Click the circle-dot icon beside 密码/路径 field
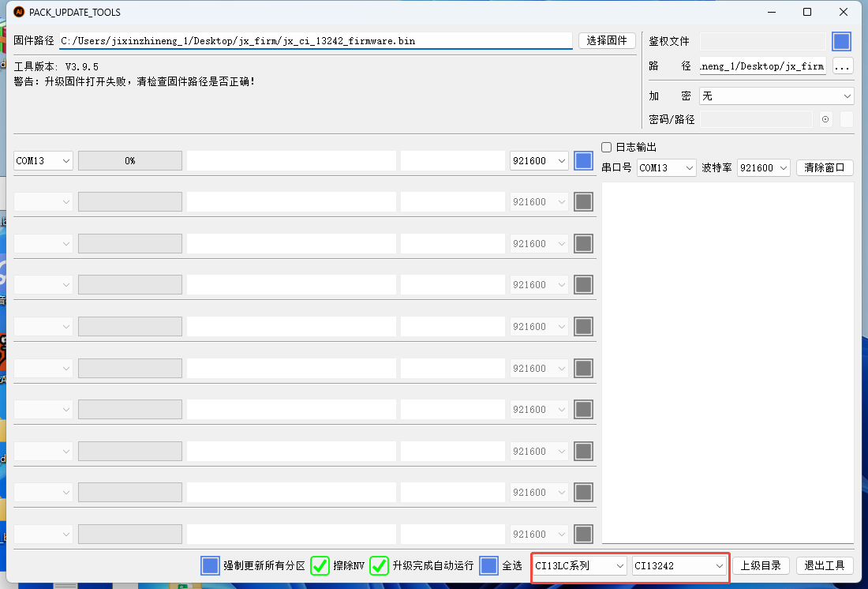The height and width of the screenshot is (589, 868). (x=825, y=119)
